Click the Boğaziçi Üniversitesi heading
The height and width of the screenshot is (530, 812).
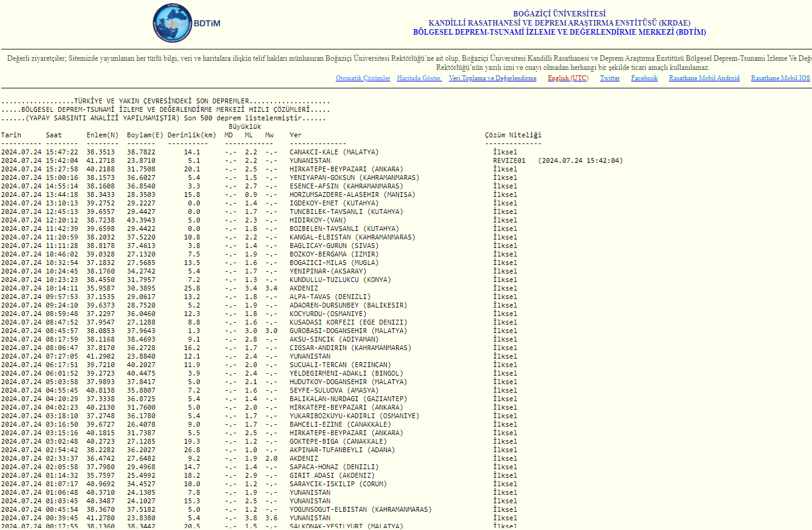559,14
